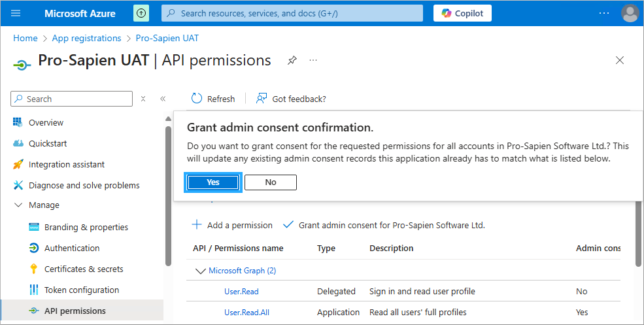Click the Type column header
The height and width of the screenshot is (325, 644).
pos(326,248)
